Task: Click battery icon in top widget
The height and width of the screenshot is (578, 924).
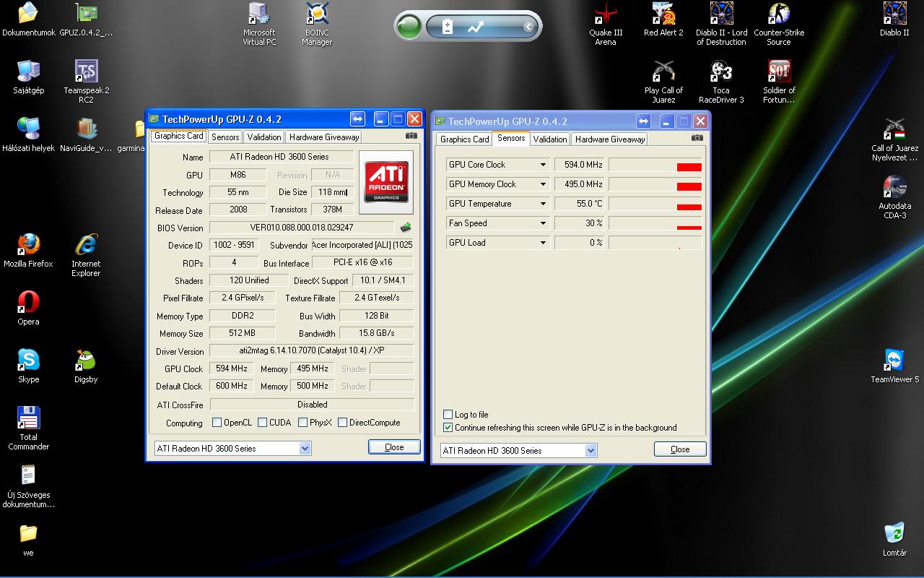Action: (x=448, y=27)
